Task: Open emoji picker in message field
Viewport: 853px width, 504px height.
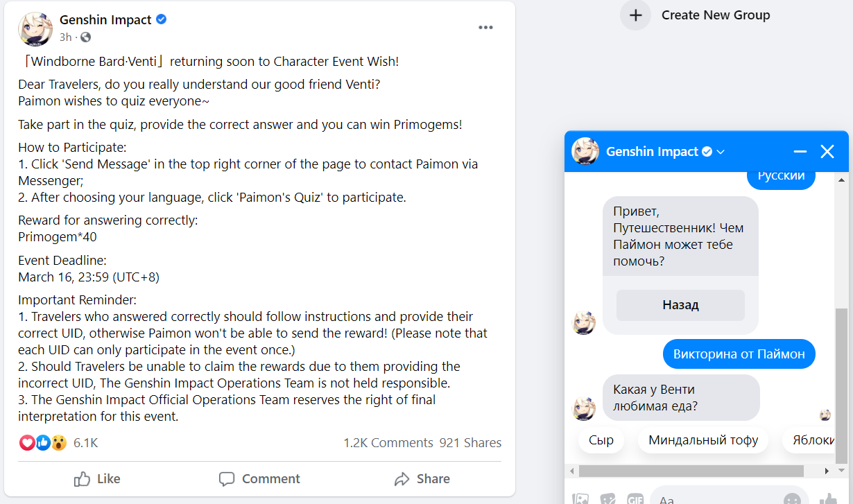Action: (x=792, y=498)
